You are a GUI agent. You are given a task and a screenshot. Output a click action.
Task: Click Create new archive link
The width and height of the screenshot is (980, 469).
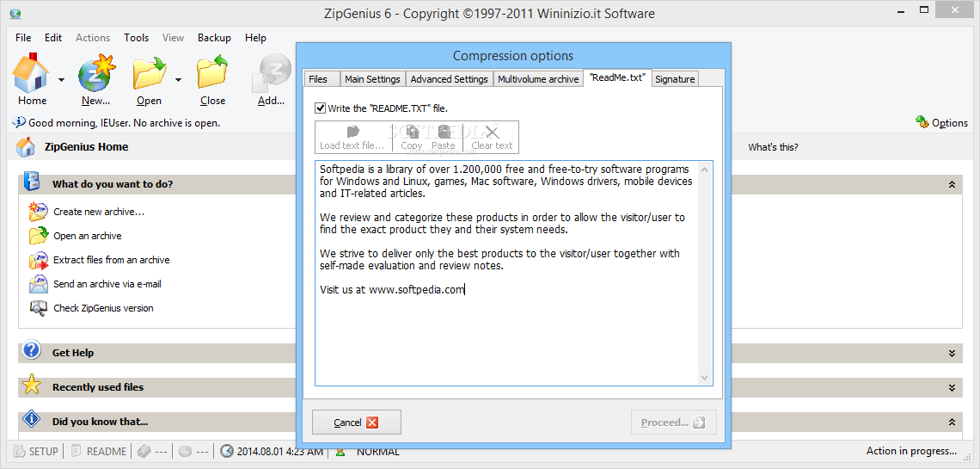(99, 212)
